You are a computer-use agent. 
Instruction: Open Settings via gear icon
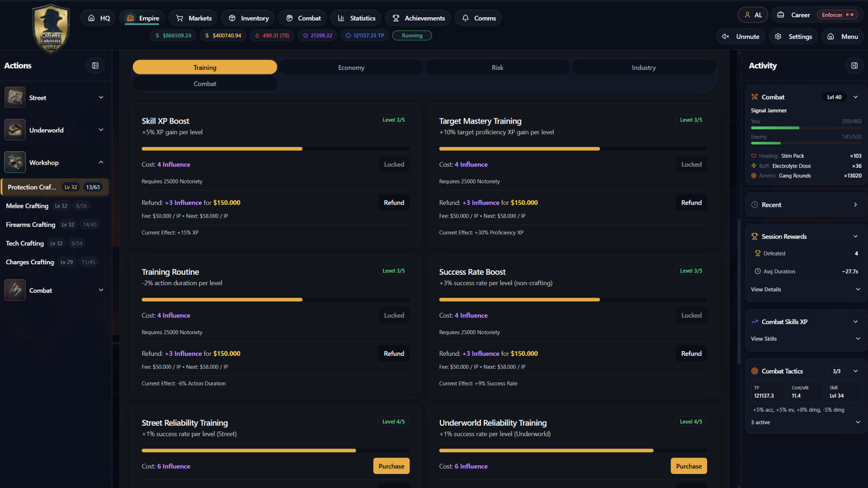coord(778,37)
